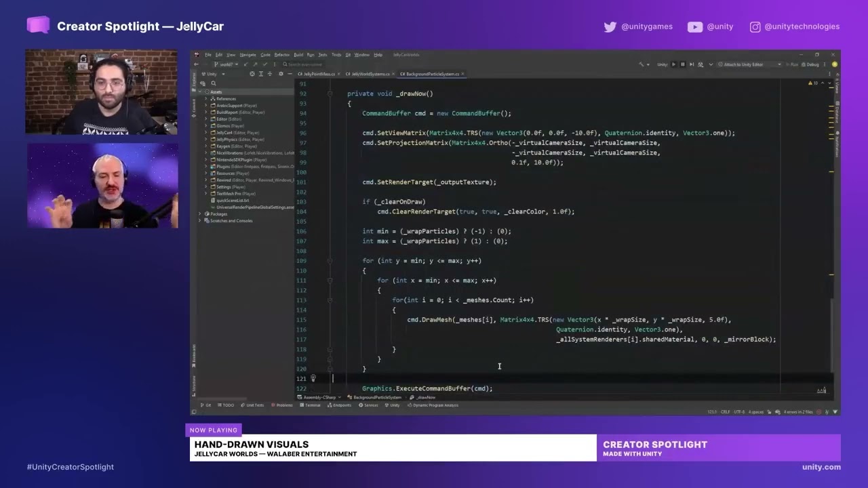
Task: Toggle fold marker at line 92
Action: coord(330,94)
